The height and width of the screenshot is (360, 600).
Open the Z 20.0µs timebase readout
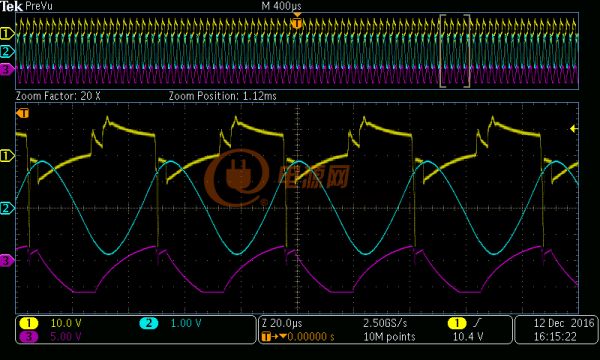click(282, 323)
